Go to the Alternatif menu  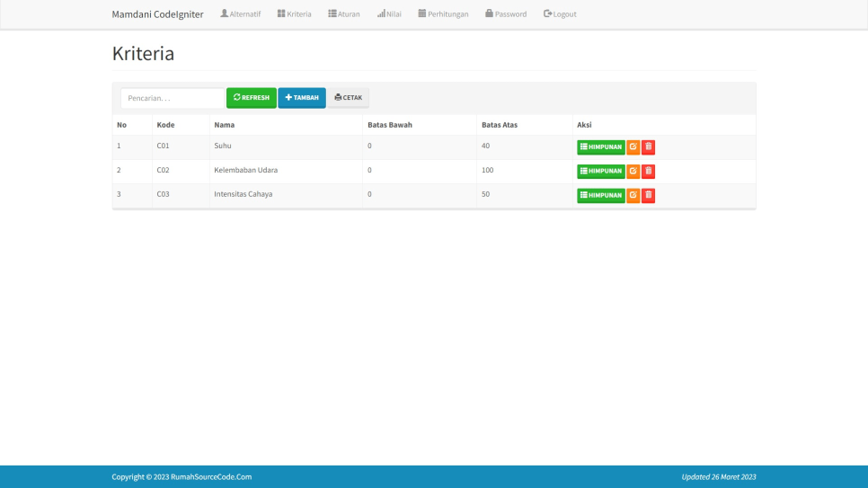point(240,14)
